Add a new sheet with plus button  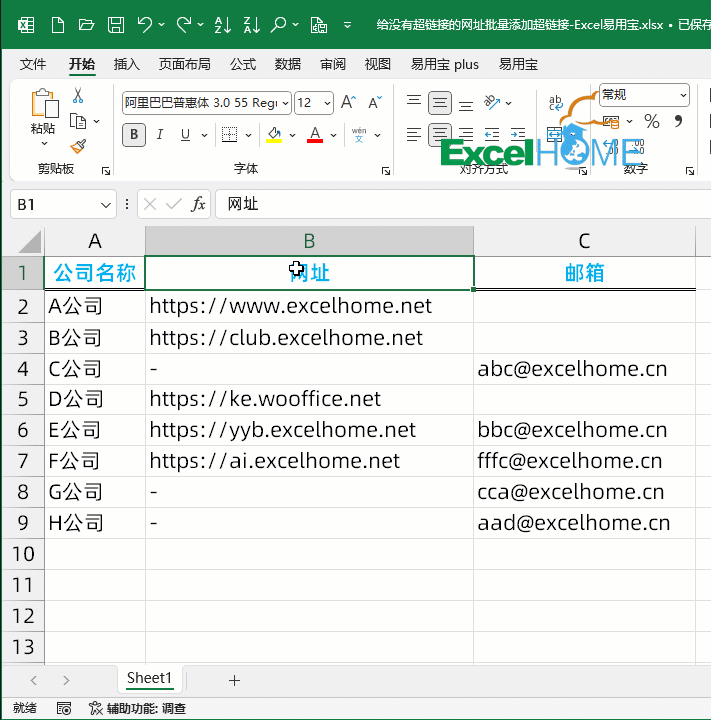point(234,681)
